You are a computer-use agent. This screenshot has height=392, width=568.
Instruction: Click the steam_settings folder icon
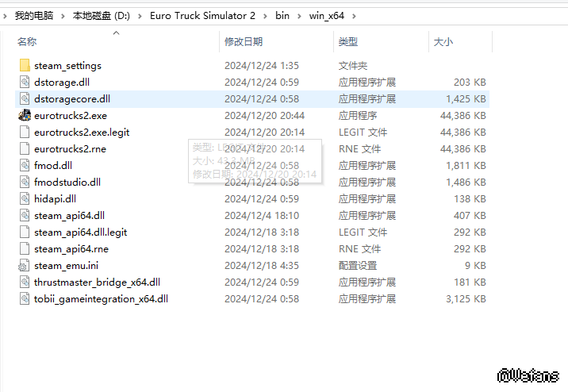coord(25,66)
